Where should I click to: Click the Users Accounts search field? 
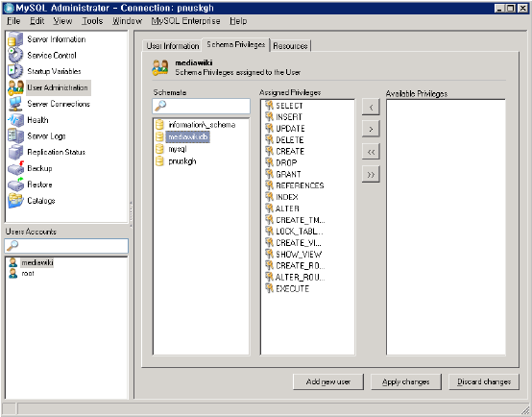[x=66, y=246]
